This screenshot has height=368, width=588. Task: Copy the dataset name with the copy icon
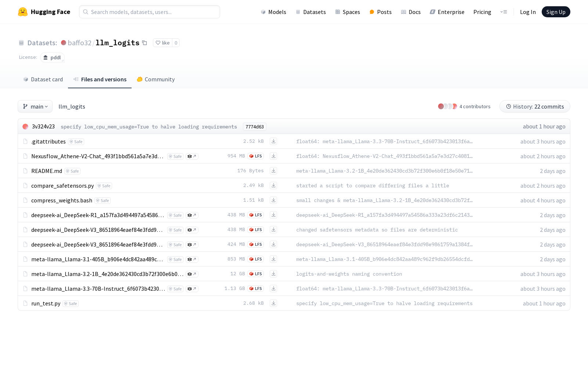tap(145, 43)
